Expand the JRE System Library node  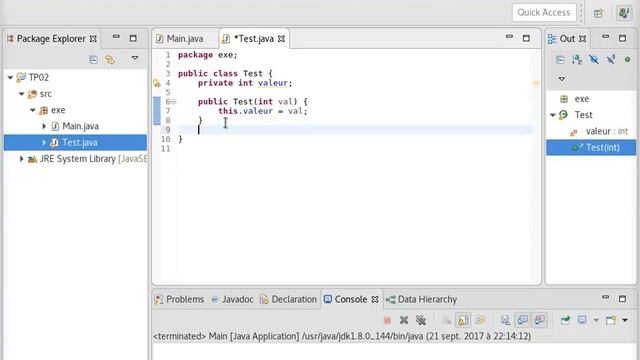point(22,159)
